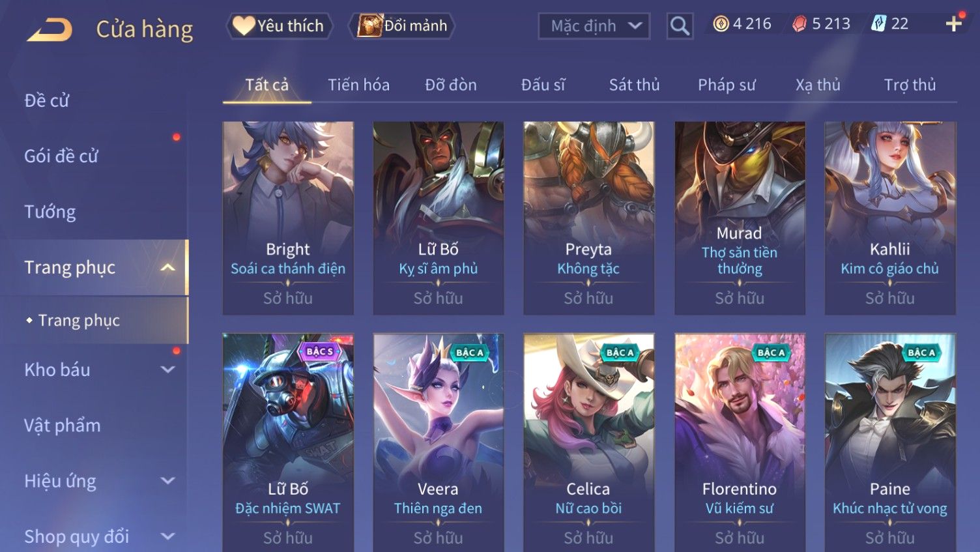Select the Murad Thợ săn tiền thưởng skin
Image resolution: width=980 pixels, height=552 pixels.
(740, 218)
